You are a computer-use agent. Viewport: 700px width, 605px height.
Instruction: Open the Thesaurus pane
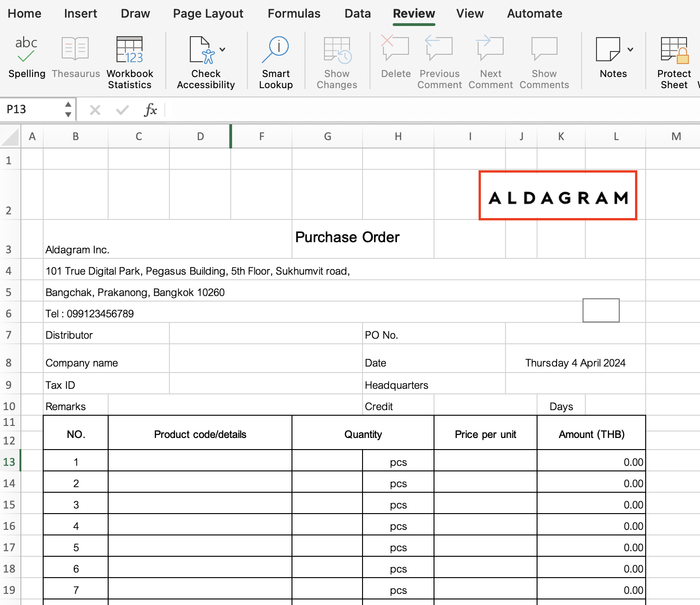tap(75, 56)
